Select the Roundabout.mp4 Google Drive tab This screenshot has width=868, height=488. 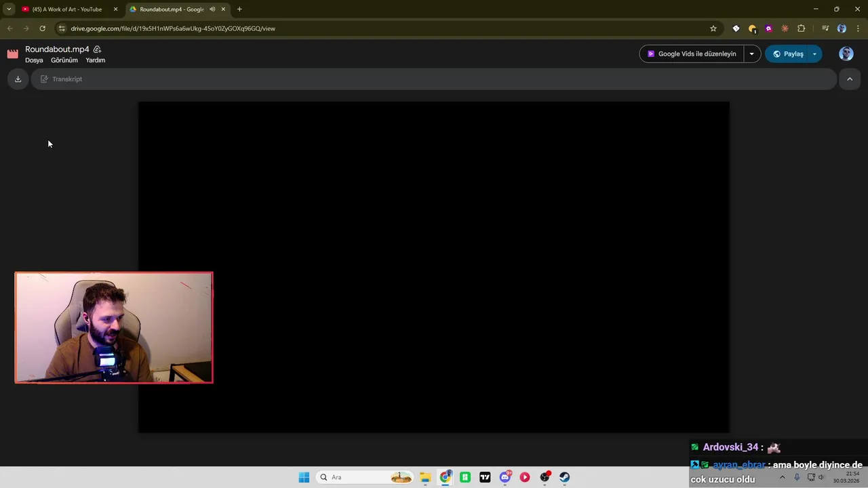170,9
